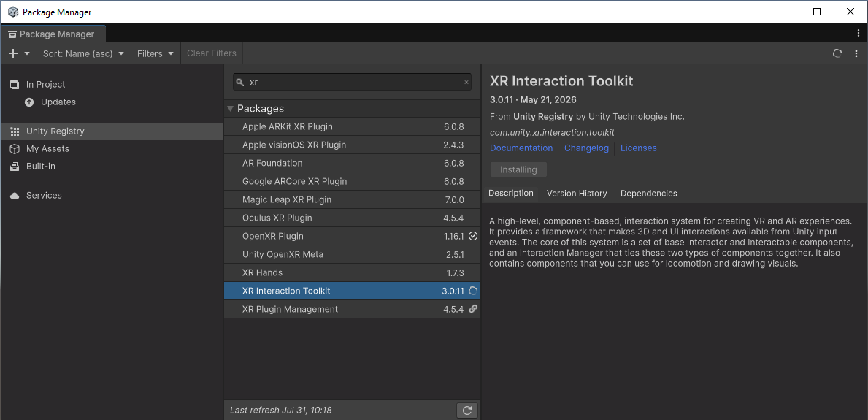The image size is (868, 420).
Task: Click XR Interaction Toolkit installing spinner icon
Action: (x=473, y=291)
